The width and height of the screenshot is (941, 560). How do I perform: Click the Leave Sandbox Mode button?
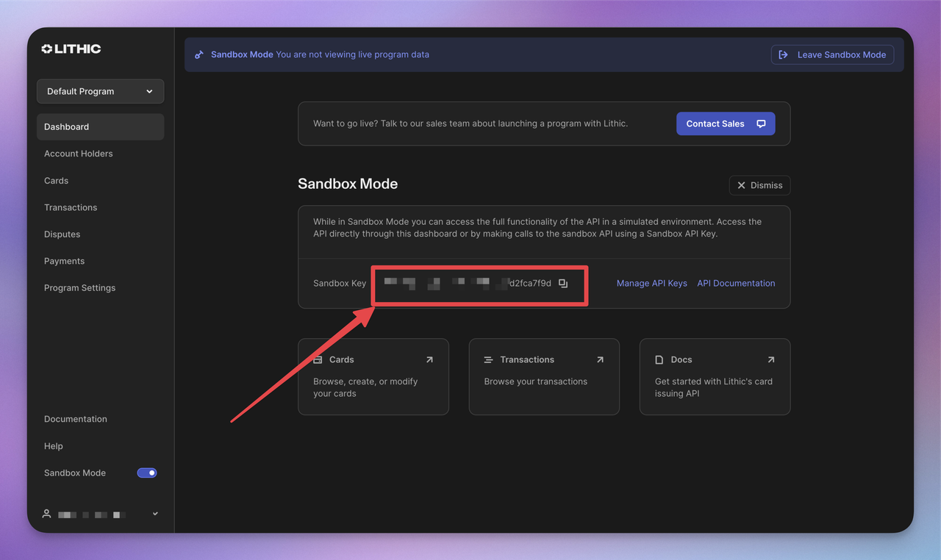(x=832, y=54)
